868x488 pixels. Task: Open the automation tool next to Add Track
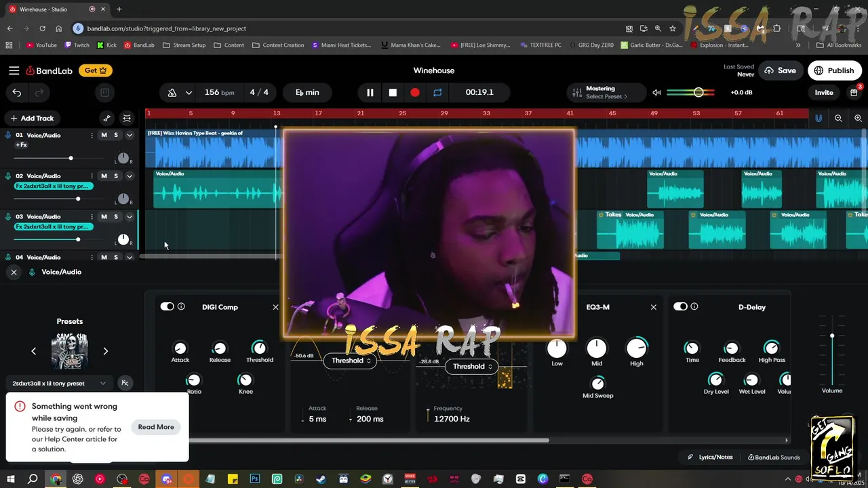(107, 119)
